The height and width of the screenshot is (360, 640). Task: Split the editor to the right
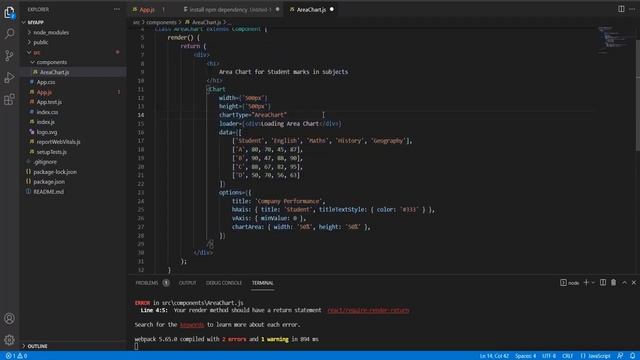tap(621, 9)
